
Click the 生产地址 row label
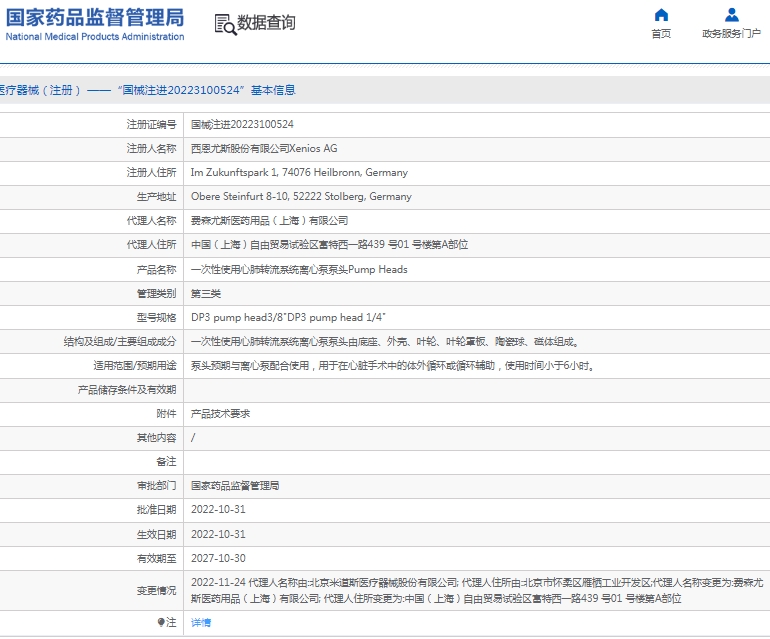point(156,196)
